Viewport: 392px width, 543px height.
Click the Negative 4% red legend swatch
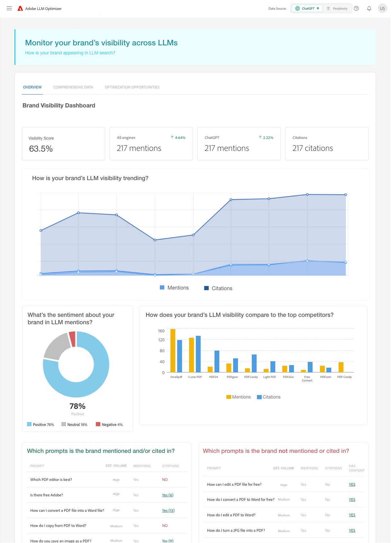tap(98, 424)
